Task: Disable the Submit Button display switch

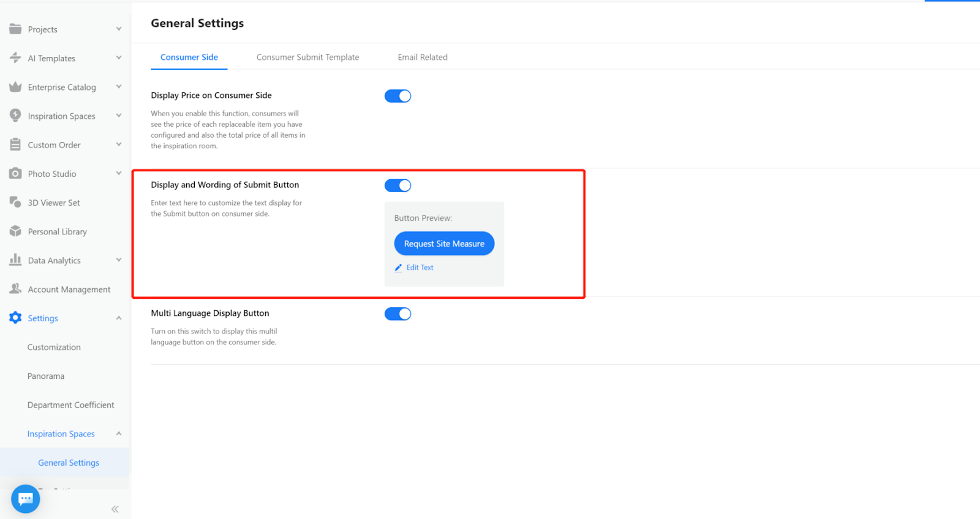Action: [x=398, y=185]
